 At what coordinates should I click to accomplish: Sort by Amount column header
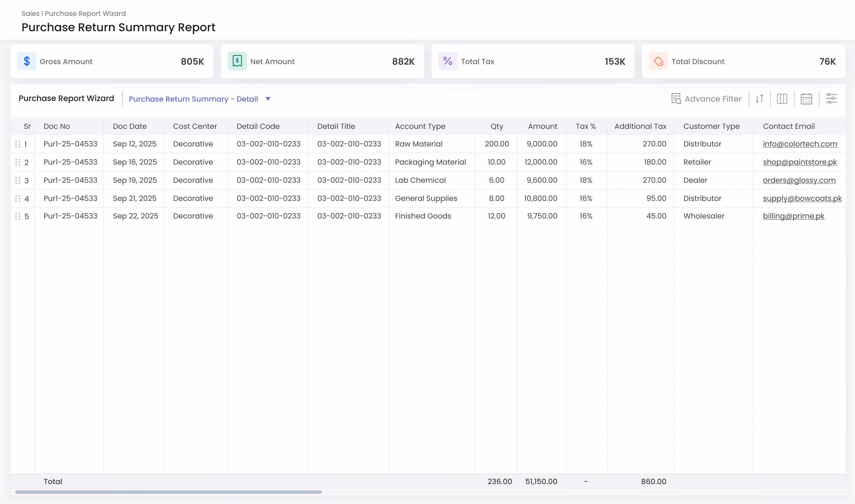[x=542, y=126]
